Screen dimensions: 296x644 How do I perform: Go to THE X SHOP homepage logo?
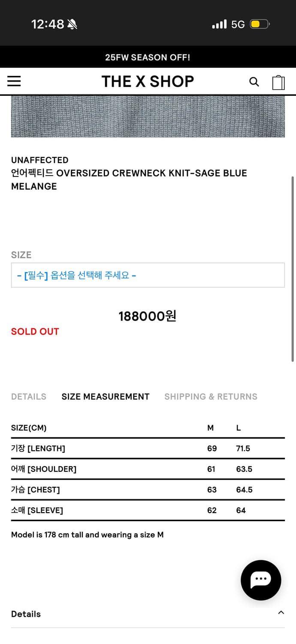point(148,81)
